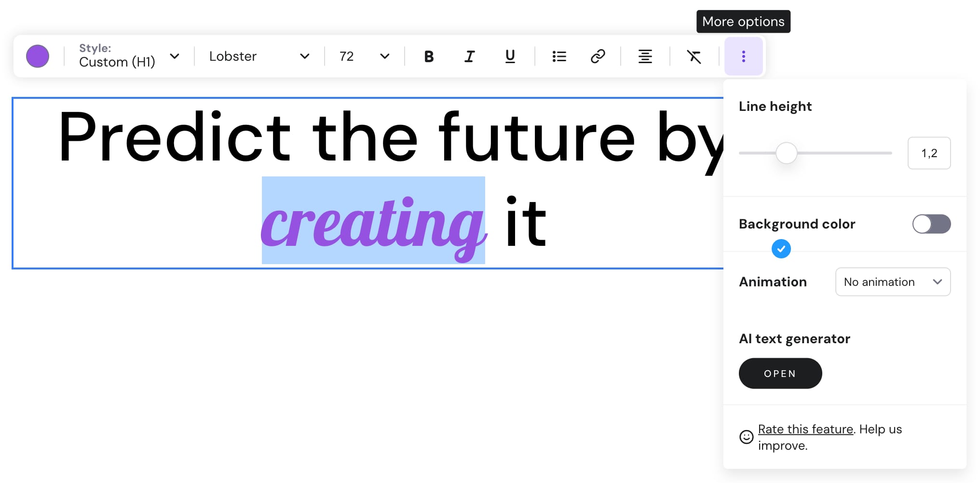Open the purple text color swatch
This screenshot has height=483, width=980.
[x=38, y=56]
